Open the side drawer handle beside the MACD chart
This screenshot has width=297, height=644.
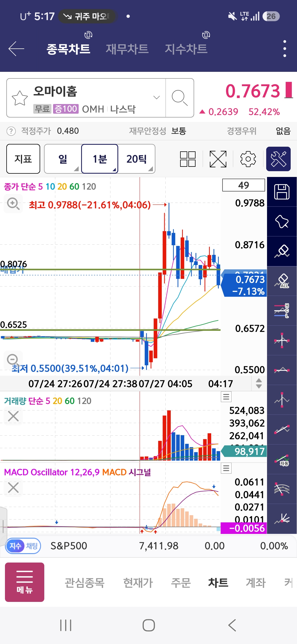pos(3,526)
